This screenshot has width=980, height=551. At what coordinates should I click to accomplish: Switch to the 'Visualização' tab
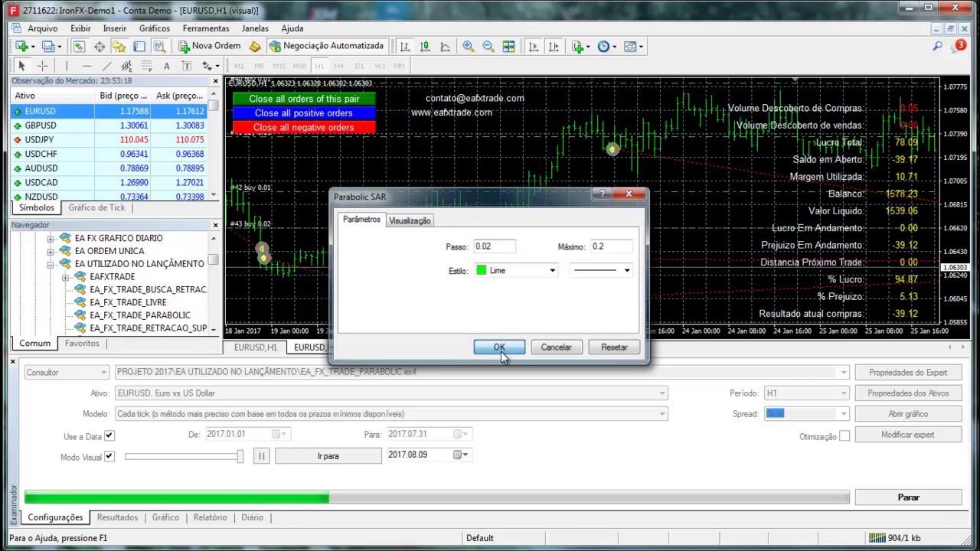click(410, 220)
